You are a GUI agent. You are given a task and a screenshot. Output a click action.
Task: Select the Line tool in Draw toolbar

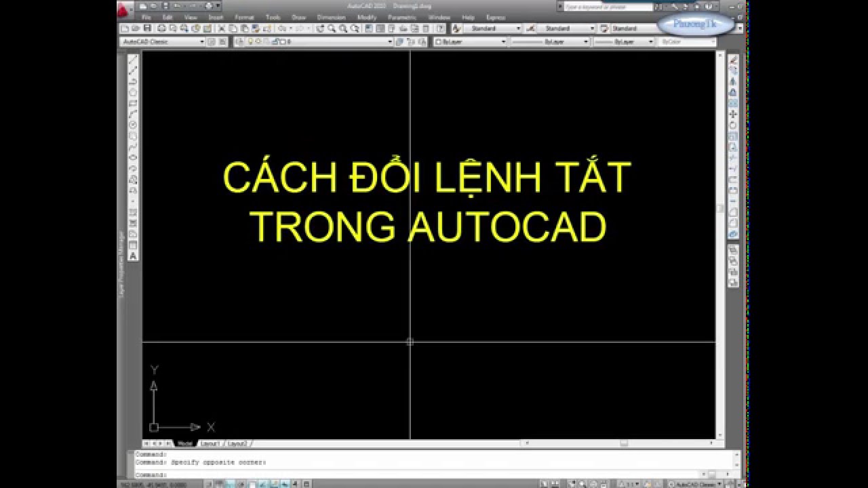tap(133, 60)
